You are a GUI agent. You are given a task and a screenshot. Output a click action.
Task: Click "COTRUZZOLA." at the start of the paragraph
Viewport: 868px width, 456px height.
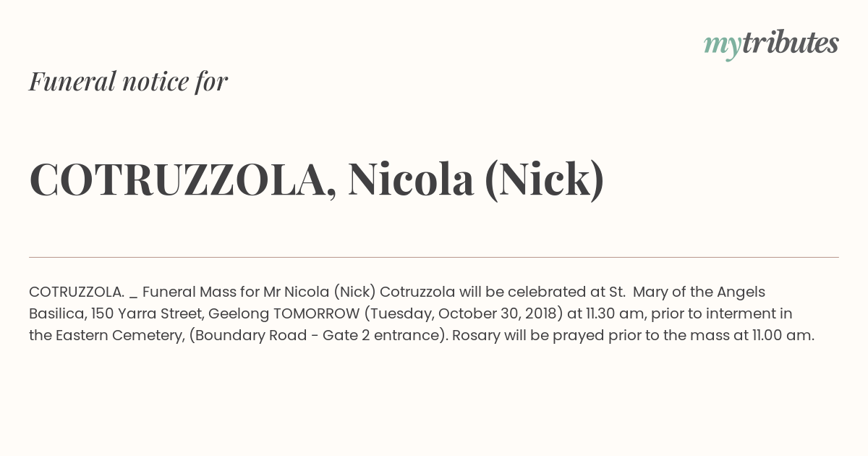pyautogui.click(x=77, y=292)
